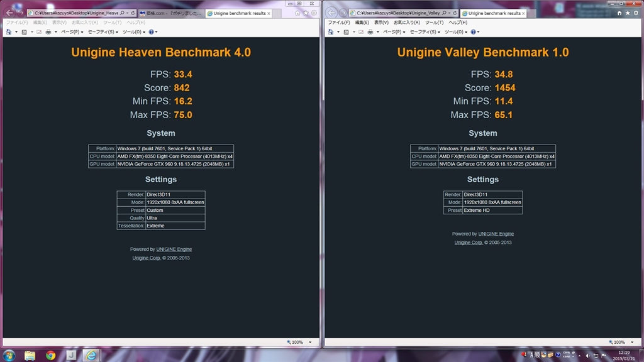Click the print icon in the Valley command bar

(370, 31)
